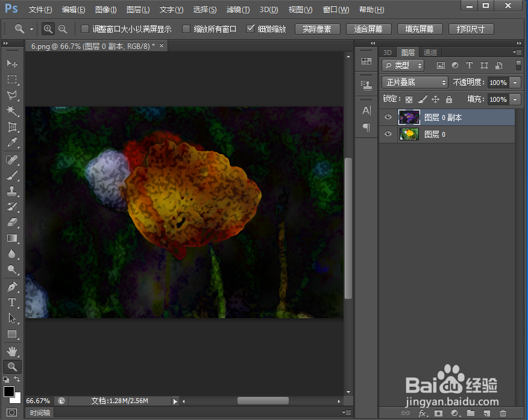The height and width of the screenshot is (420, 528).
Task: Toggle quick mask mode
Action: coord(12,413)
